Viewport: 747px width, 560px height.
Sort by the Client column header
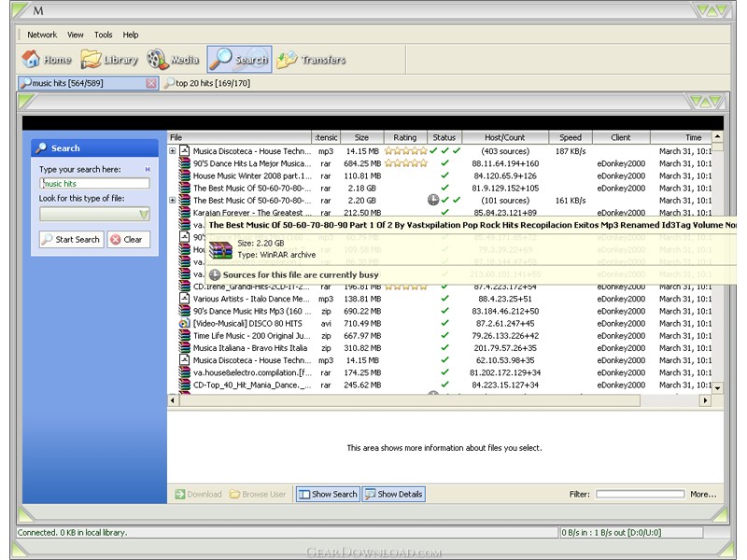(621, 137)
